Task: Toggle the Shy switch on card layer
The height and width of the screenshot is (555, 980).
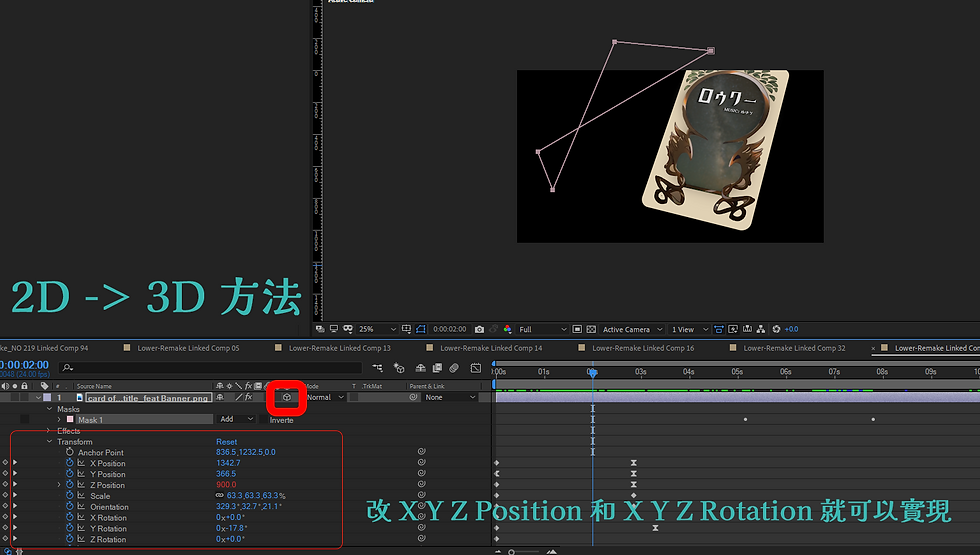Action: 219,397
